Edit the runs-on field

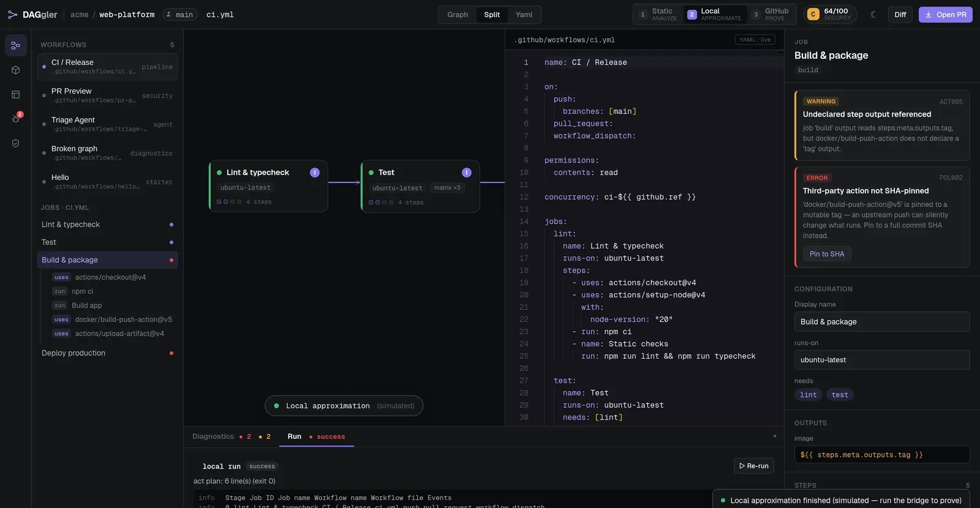[882, 360]
